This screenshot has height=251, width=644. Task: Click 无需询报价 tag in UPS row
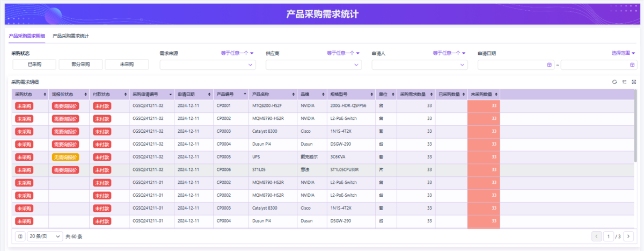[x=65, y=157]
